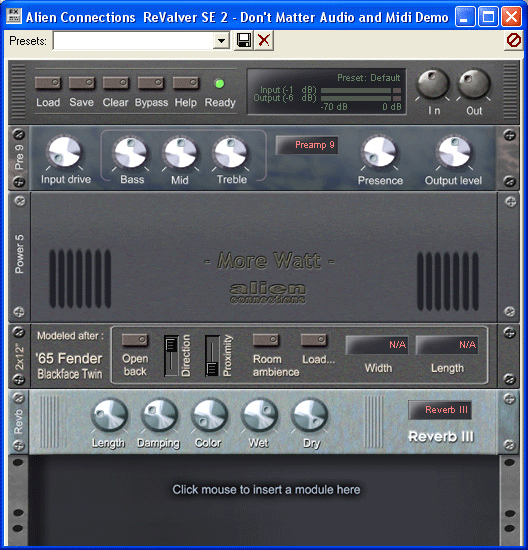Toggle the Open back cabinet switch
Viewport: 528px width, 550px height.
(135, 340)
